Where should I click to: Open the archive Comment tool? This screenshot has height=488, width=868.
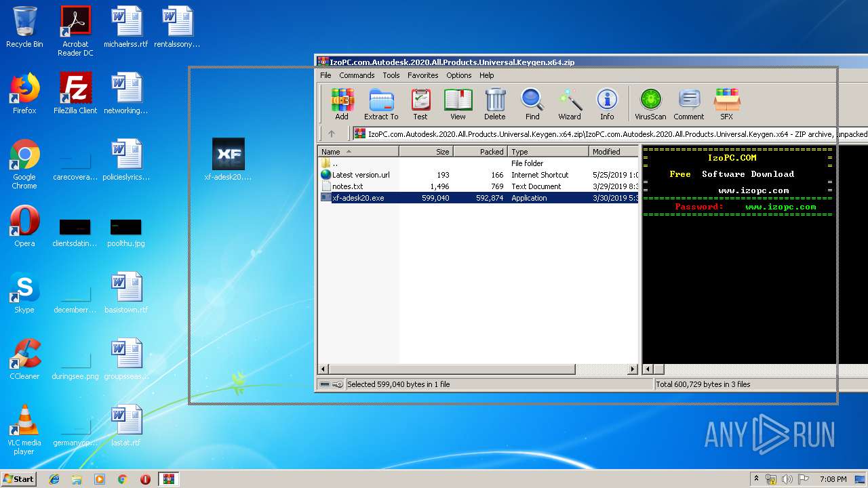coord(689,104)
